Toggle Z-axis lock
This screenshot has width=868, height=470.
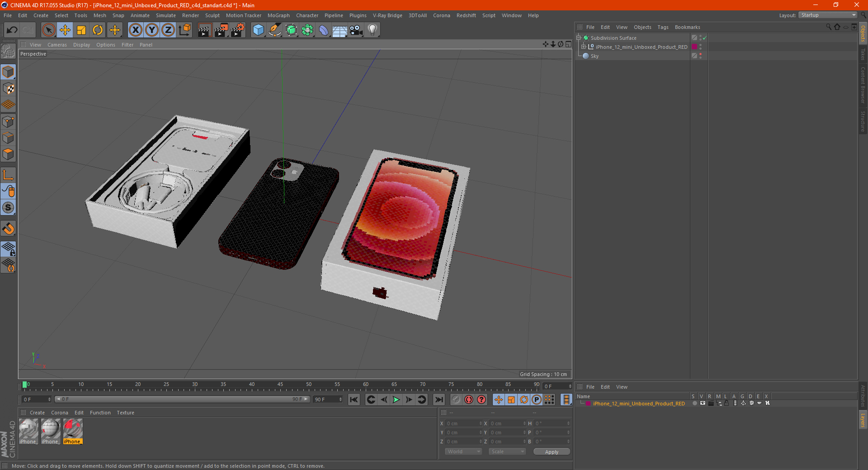pos(168,30)
